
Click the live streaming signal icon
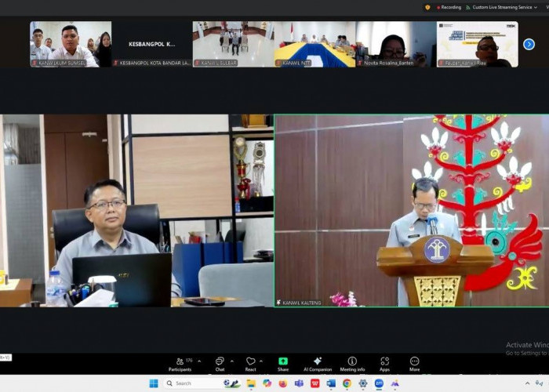pyautogui.click(x=467, y=7)
